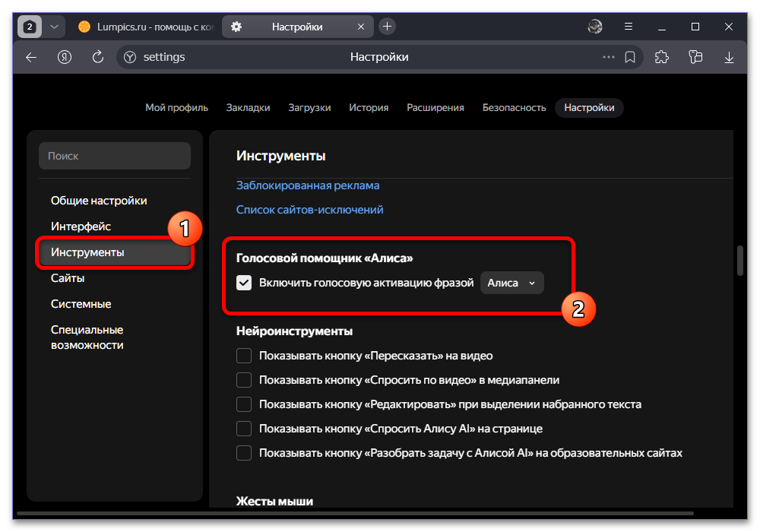Open the sidebar panel icon

(x=695, y=57)
